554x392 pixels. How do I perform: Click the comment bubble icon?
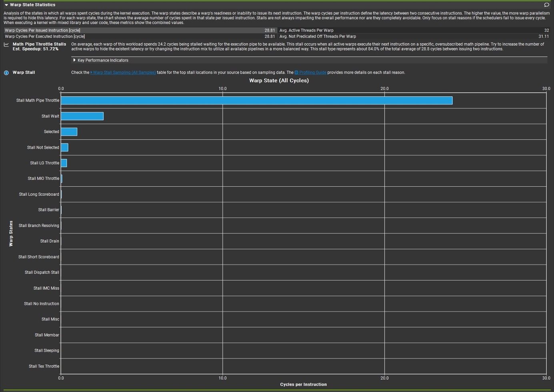546,5
